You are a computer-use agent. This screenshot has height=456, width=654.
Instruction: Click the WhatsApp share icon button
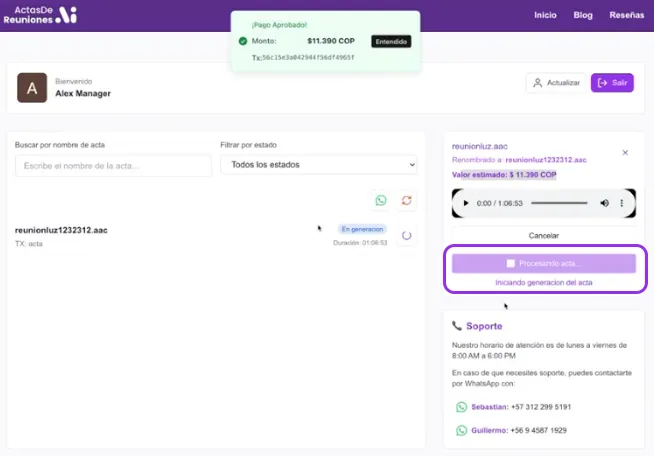(x=381, y=201)
